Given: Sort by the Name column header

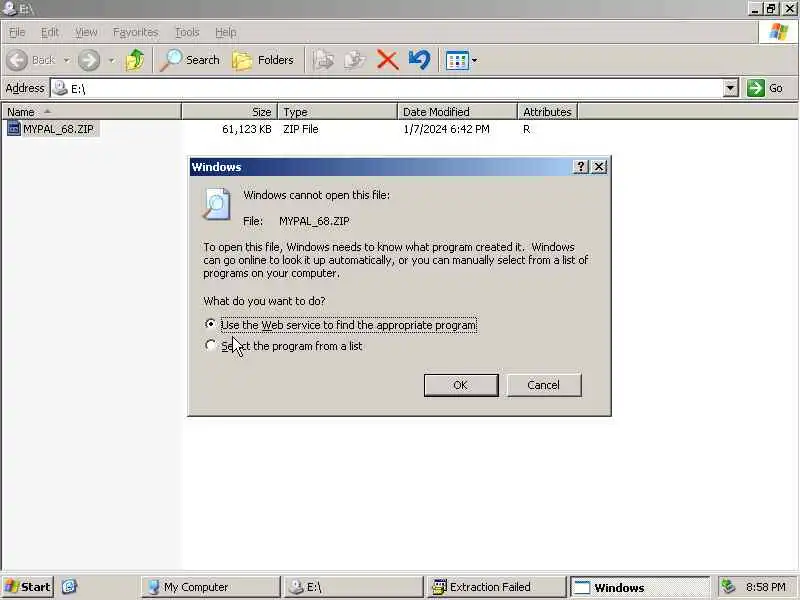Looking at the screenshot, I should tap(91, 111).
